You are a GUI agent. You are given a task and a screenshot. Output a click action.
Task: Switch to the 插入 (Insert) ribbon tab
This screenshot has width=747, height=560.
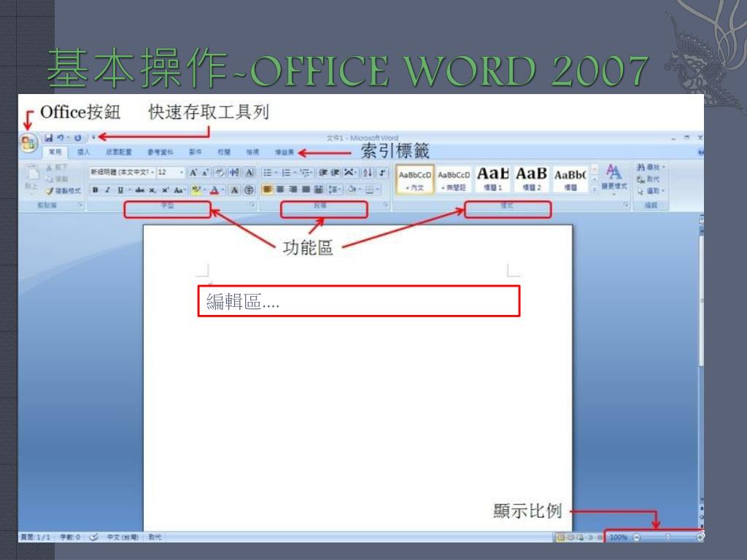click(83, 152)
